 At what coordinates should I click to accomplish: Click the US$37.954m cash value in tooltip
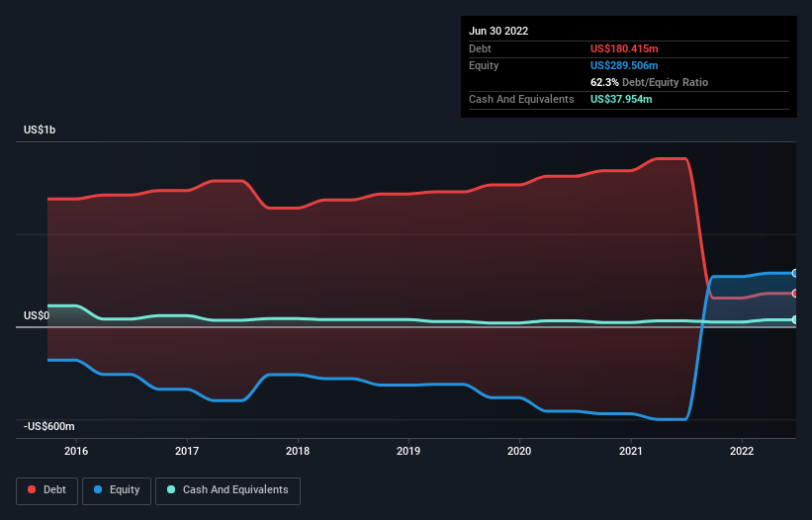(621, 99)
